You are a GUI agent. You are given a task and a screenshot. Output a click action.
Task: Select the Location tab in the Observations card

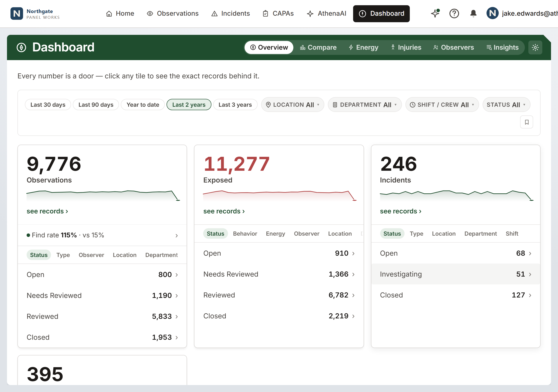(x=125, y=255)
